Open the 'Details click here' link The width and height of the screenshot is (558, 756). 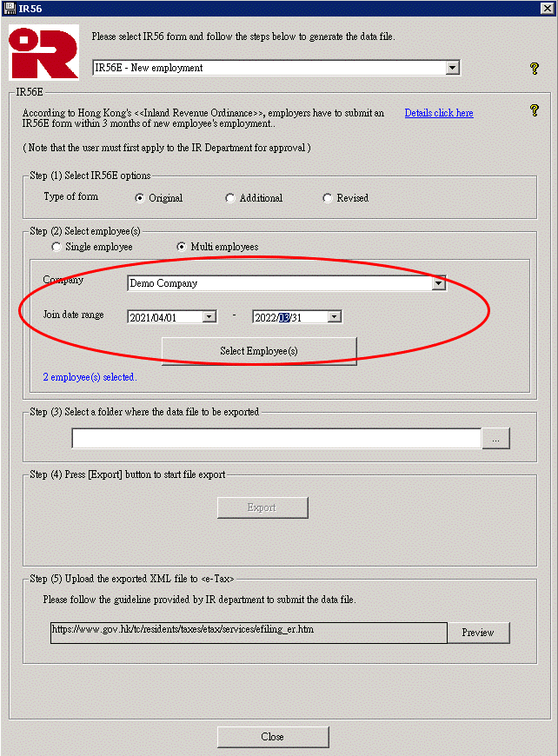439,113
